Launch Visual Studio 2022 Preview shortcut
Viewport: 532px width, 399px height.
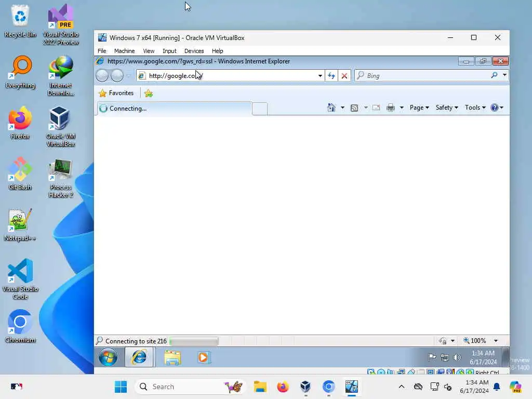(x=60, y=24)
